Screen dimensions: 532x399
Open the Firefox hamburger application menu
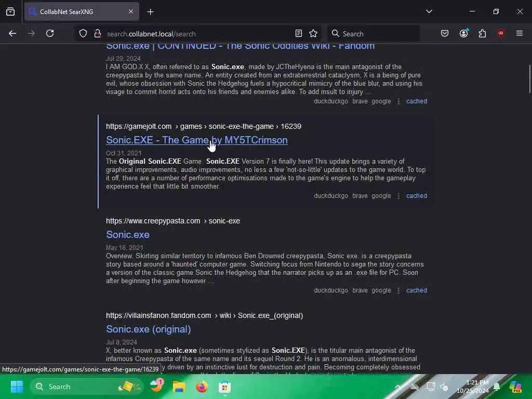pyautogui.click(x=520, y=33)
